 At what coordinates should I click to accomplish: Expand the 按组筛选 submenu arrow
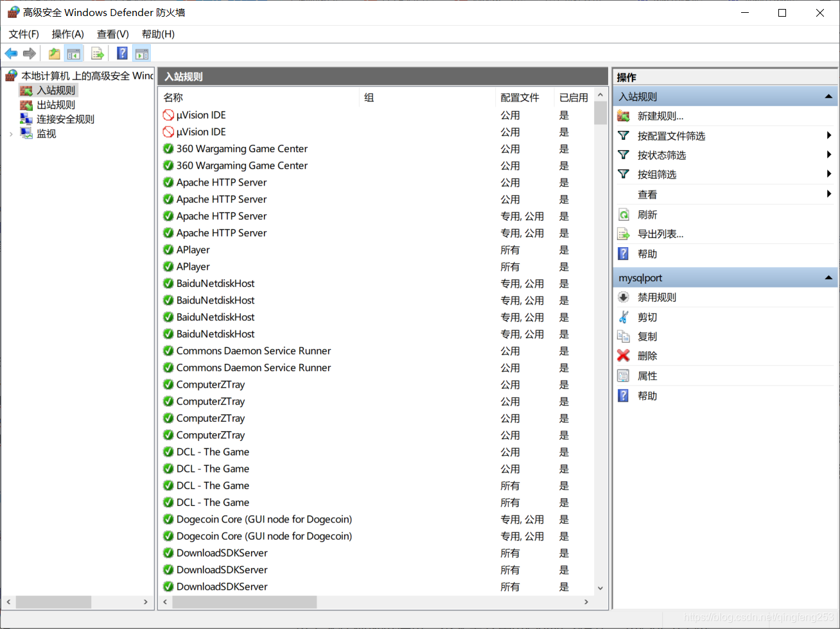point(829,174)
